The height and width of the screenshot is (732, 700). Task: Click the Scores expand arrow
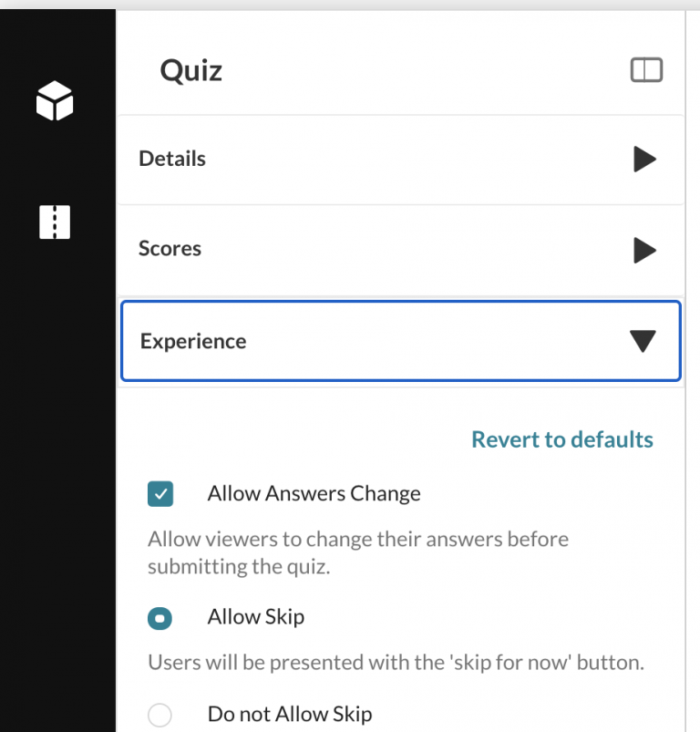tap(644, 250)
